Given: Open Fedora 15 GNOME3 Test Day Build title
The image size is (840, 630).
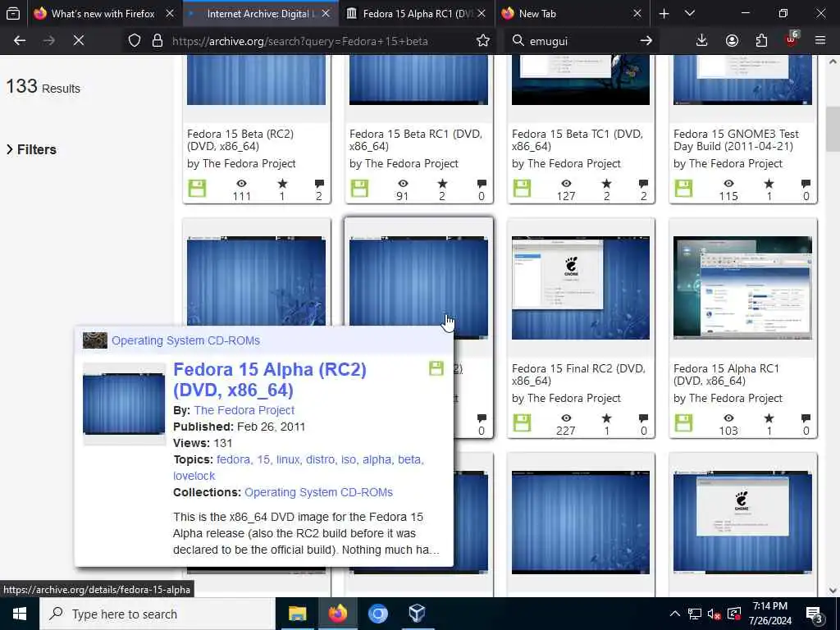Looking at the screenshot, I should pos(736,139).
